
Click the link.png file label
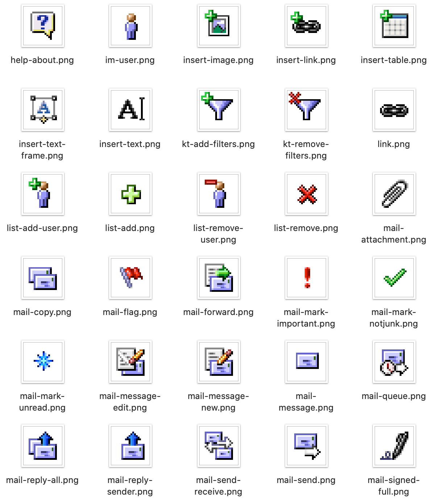(x=394, y=144)
